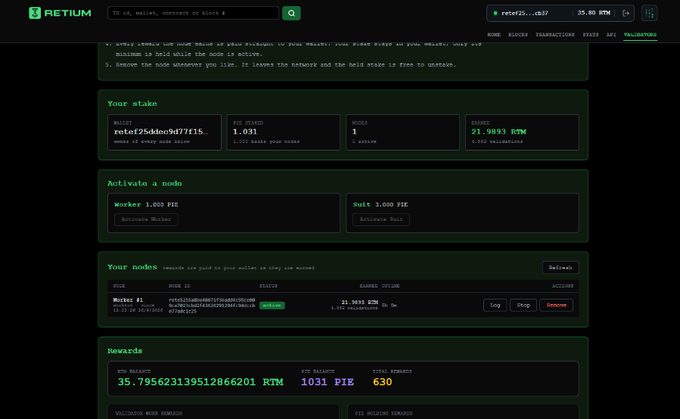
Task: Click the NODE ID column header
Action: tap(179, 286)
